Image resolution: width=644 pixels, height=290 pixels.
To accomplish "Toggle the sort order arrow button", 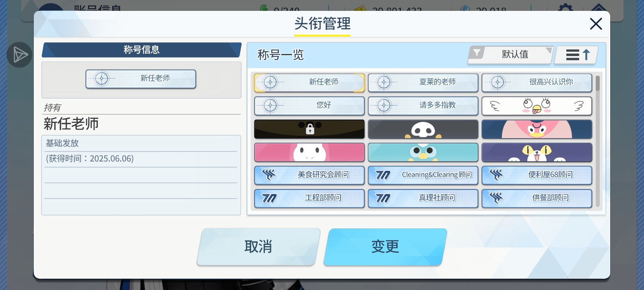I will [576, 55].
